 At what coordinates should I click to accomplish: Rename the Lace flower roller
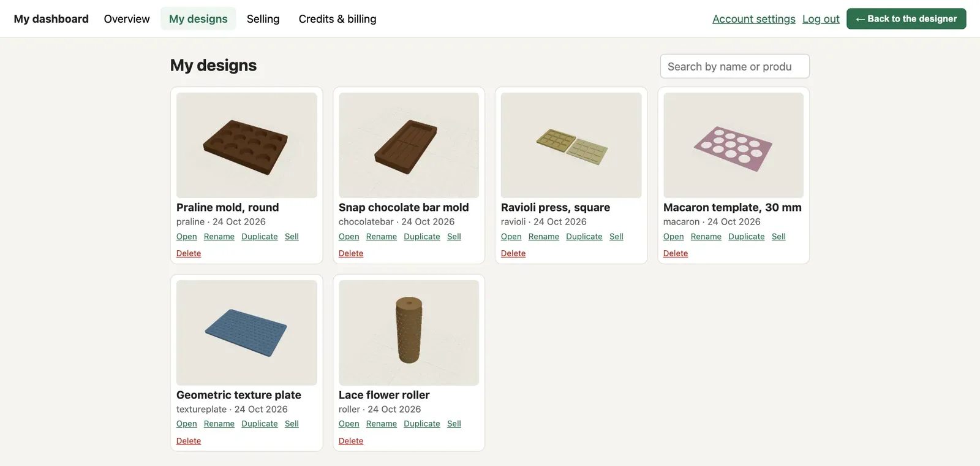click(x=382, y=424)
